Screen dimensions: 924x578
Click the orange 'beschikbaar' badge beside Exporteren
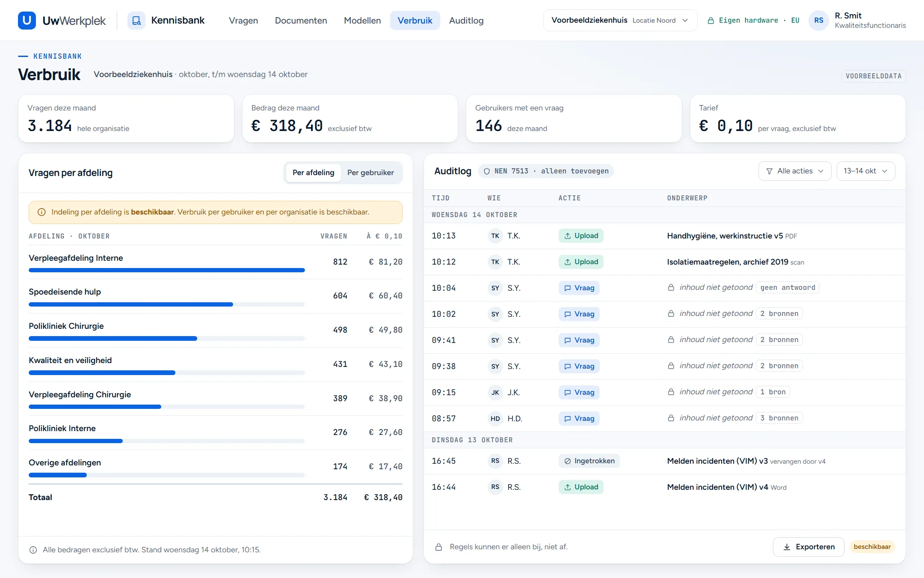click(x=872, y=547)
